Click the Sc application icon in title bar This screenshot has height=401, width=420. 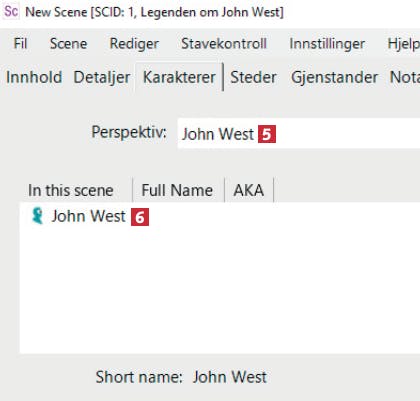click(x=11, y=11)
